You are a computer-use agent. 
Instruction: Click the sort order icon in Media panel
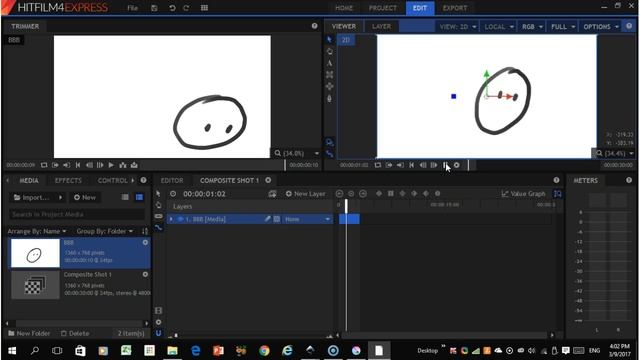144,231
